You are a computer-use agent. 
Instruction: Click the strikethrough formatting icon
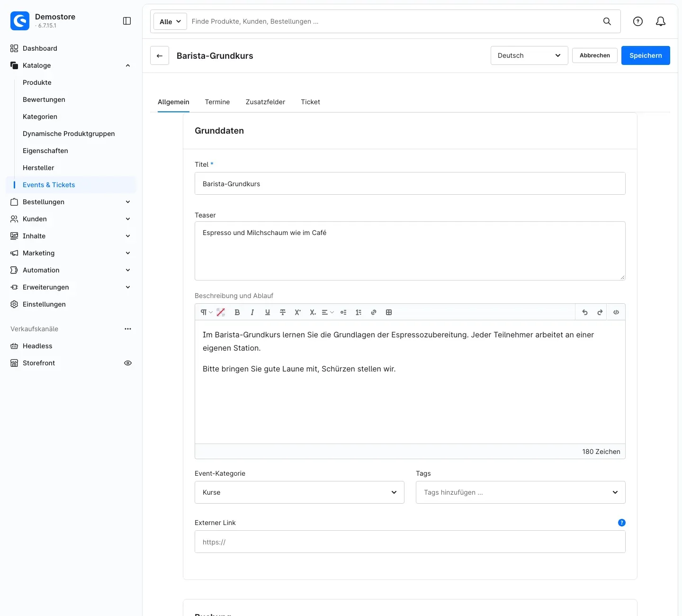pyautogui.click(x=283, y=312)
